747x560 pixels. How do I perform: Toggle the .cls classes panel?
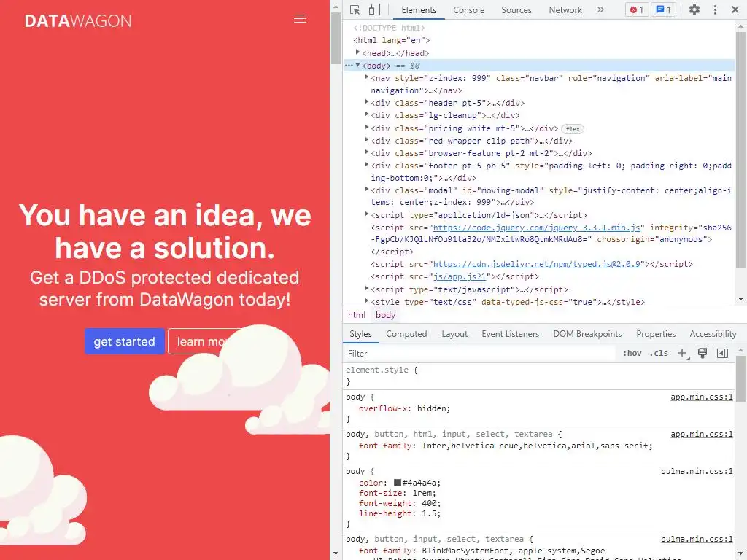point(659,354)
